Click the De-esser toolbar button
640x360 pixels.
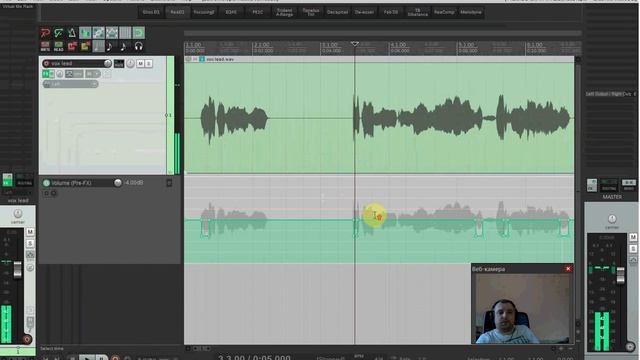point(364,12)
